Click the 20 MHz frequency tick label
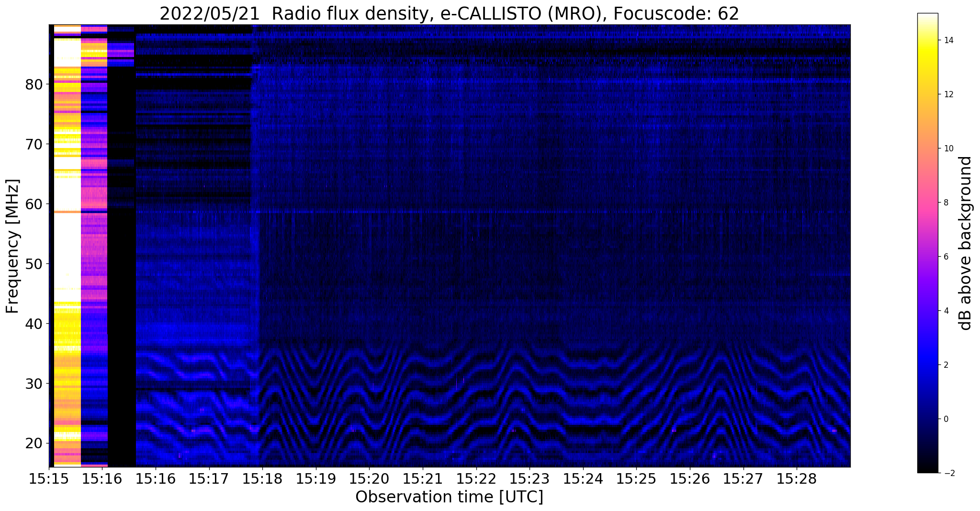The image size is (980, 511). tap(34, 444)
